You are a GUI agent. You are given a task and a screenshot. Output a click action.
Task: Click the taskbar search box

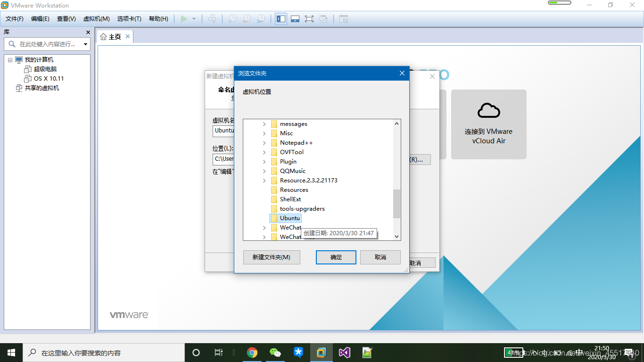click(x=104, y=353)
